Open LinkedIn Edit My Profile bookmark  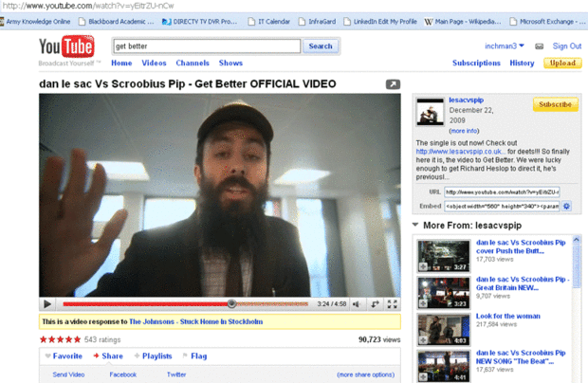point(380,22)
